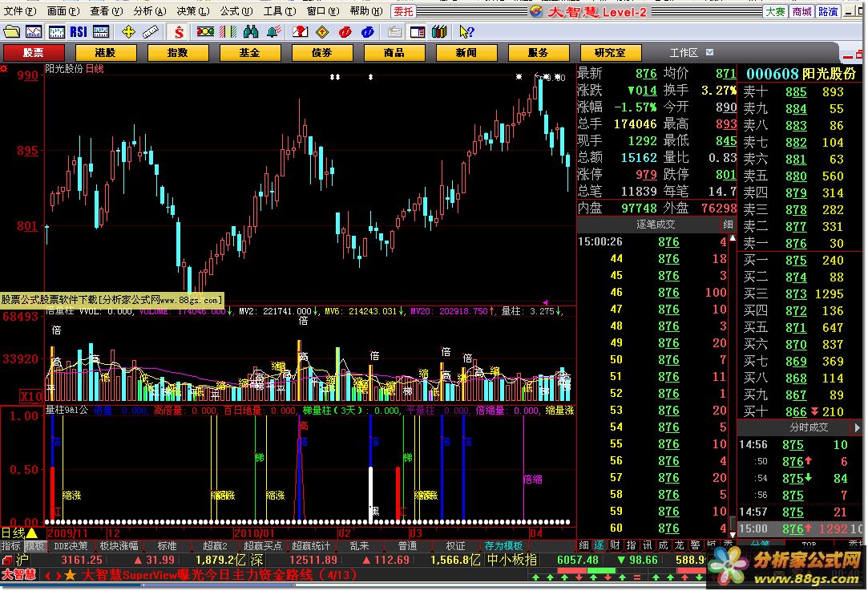Image resolution: width=868 pixels, height=591 pixels.
Task: Click the red dollar sign toolbar icon
Action: [180, 32]
